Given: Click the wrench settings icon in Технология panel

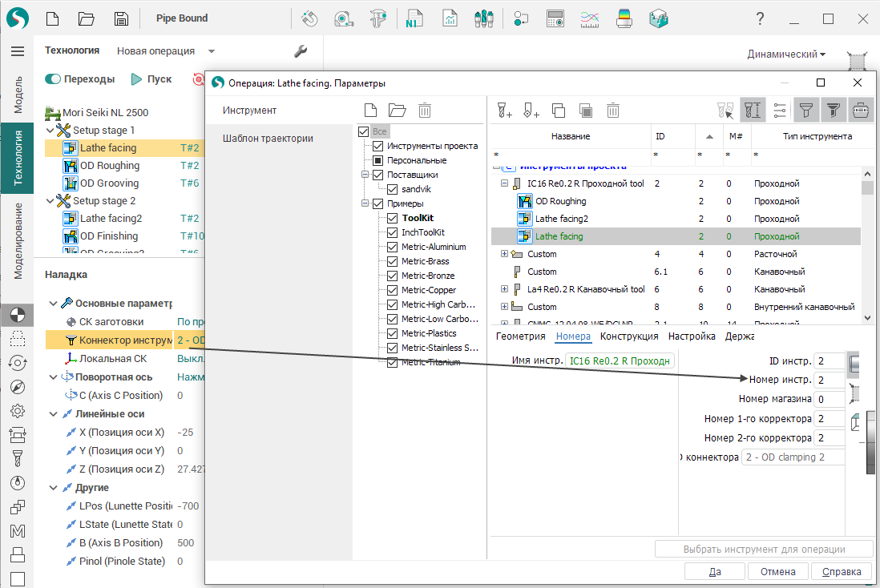Looking at the screenshot, I should [x=301, y=51].
